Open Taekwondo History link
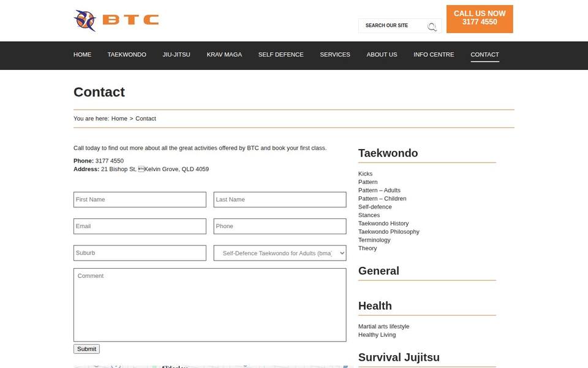Image resolution: width=588 pixels, height=368 pixels. [383, 223]
